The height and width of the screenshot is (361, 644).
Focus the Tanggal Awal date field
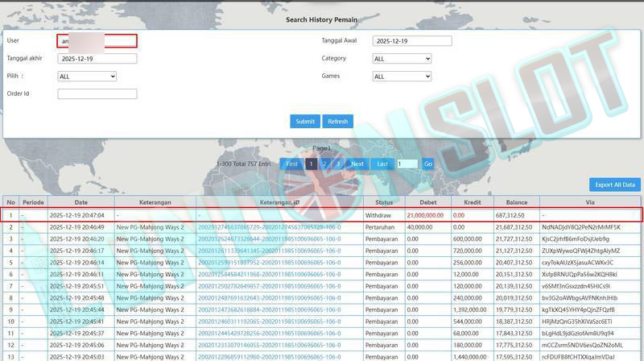[412, 41]
